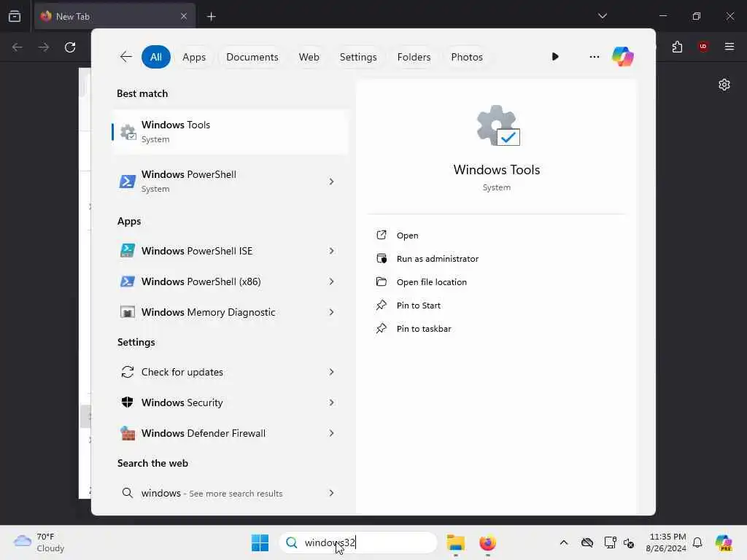Expand Windows Memory Diagnostic chevron
Image resolution: width=747 pixels, height=560 pixels.
(332, 312)
